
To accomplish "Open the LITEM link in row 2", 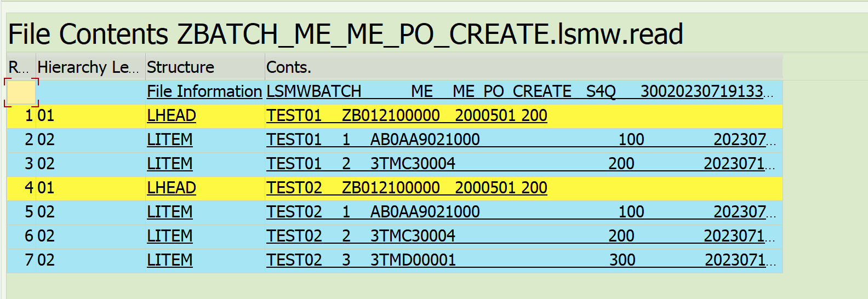I will 170,140.
